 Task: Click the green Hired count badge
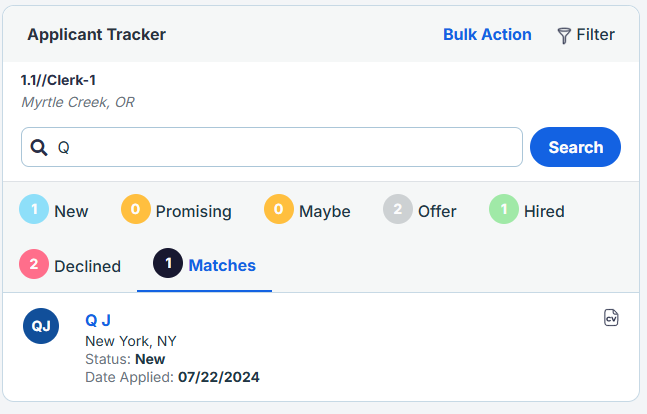(x=504, y=210)
